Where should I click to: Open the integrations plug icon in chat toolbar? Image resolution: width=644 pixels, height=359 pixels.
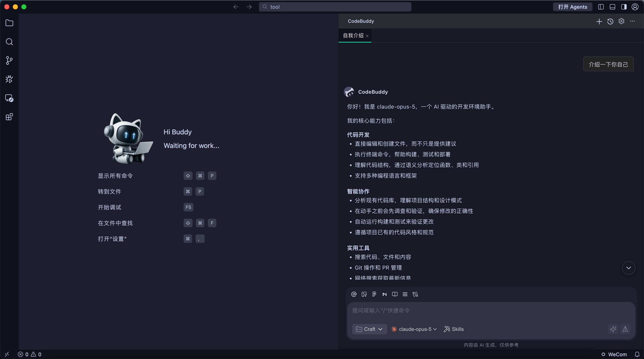415,294
